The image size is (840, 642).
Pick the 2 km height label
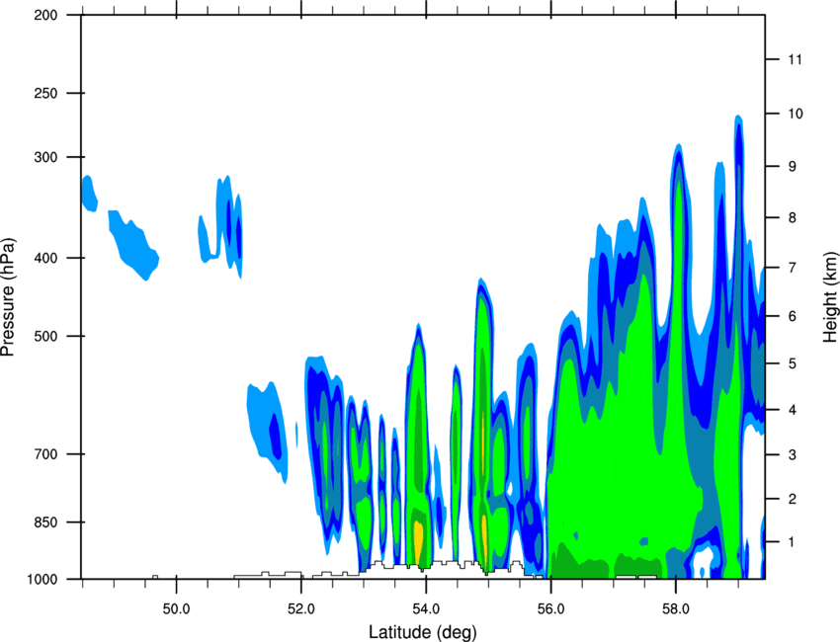[792, 499]
